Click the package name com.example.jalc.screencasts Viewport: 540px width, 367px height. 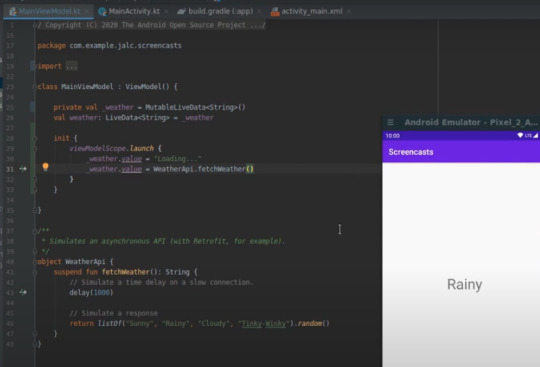pos(125,45)
